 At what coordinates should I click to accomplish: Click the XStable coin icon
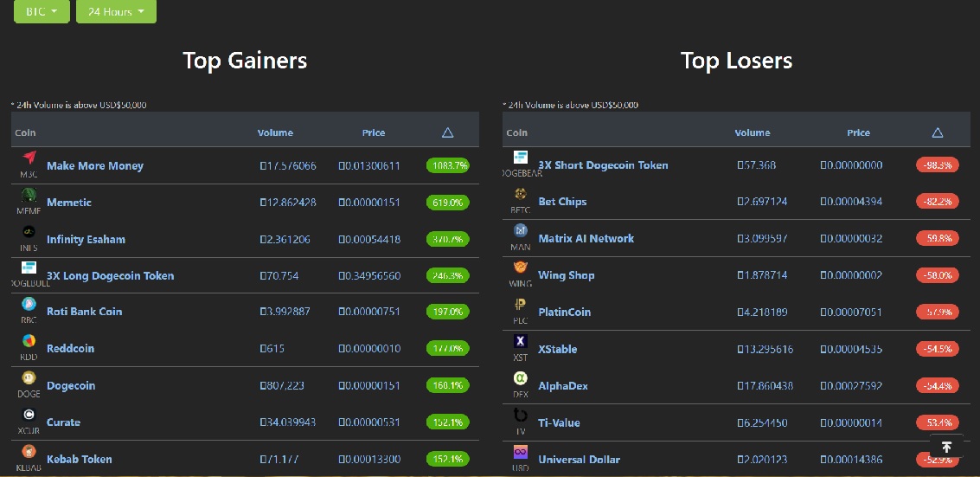[x=520, y=341]
